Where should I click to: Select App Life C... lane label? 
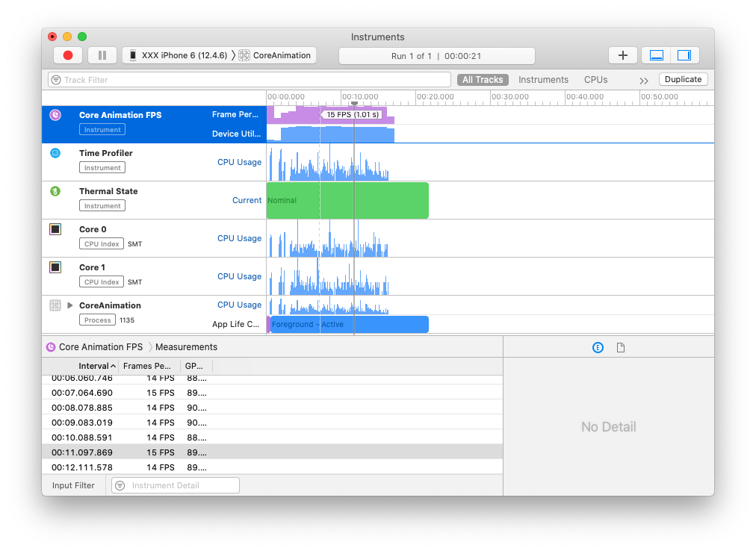[x=236, y=324]
